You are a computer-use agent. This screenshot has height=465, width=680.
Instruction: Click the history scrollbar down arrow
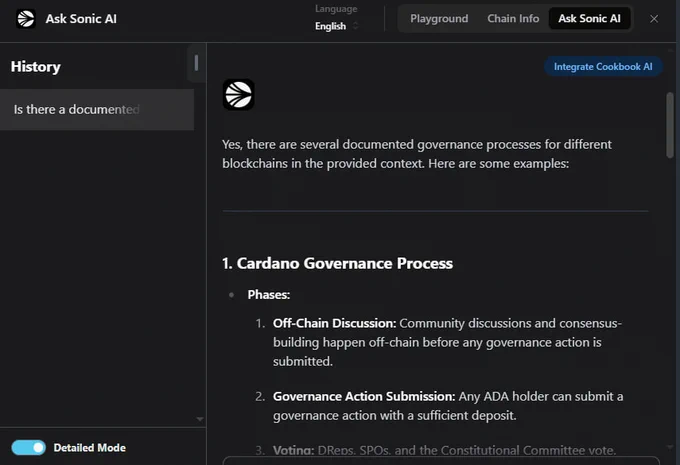coord(199,419)
